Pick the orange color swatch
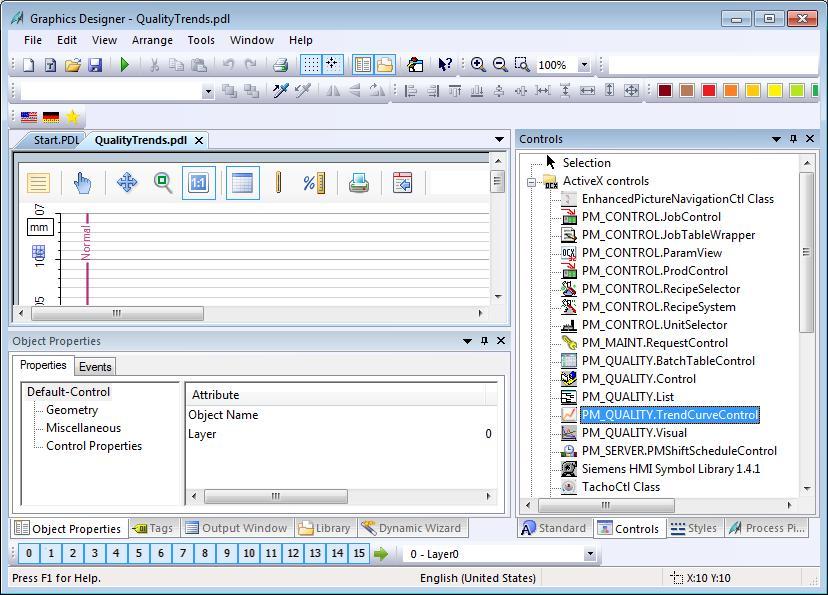Image resolution: width=828 pixels, height=595 pixels. coord(731,91)
